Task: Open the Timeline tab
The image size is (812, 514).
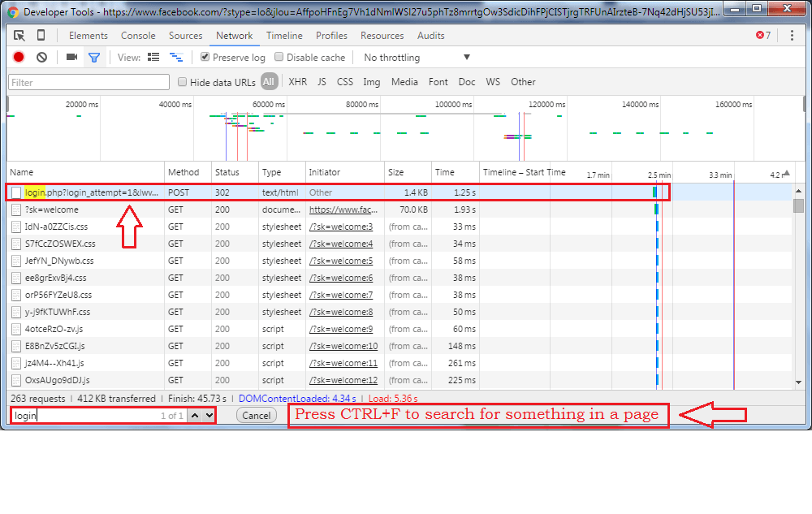Action: pyautogui.click(x=284, y=36)
